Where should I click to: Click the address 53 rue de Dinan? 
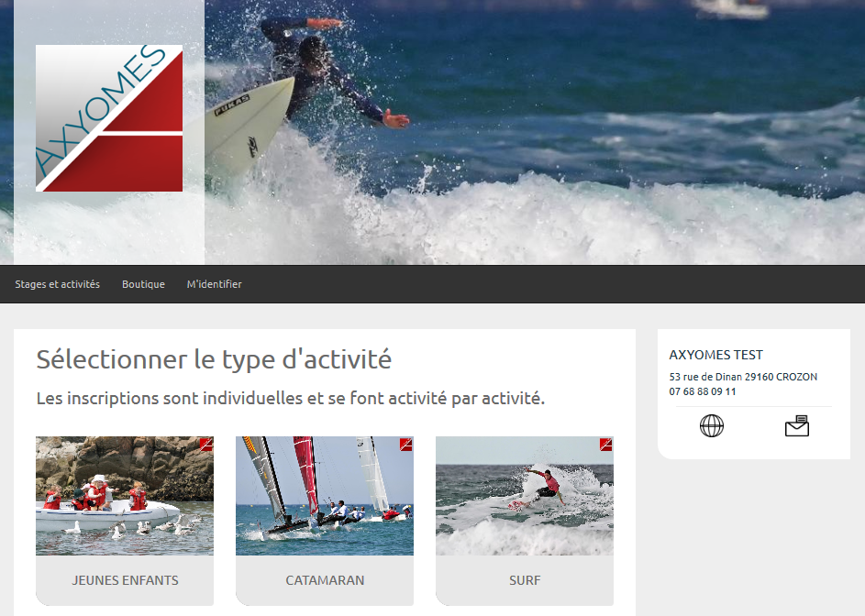click(x=705, y=377)
